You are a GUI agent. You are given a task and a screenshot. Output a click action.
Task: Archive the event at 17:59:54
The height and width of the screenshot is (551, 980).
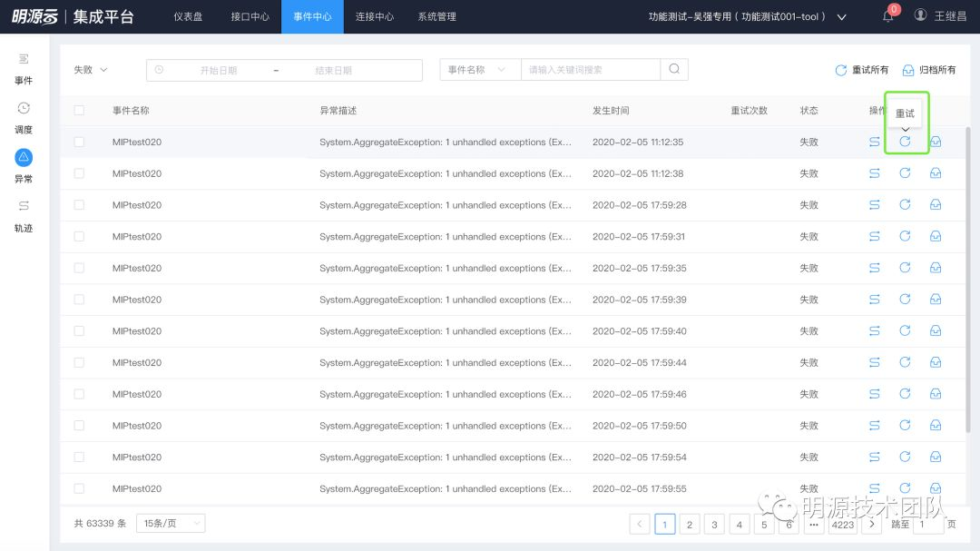936,458
